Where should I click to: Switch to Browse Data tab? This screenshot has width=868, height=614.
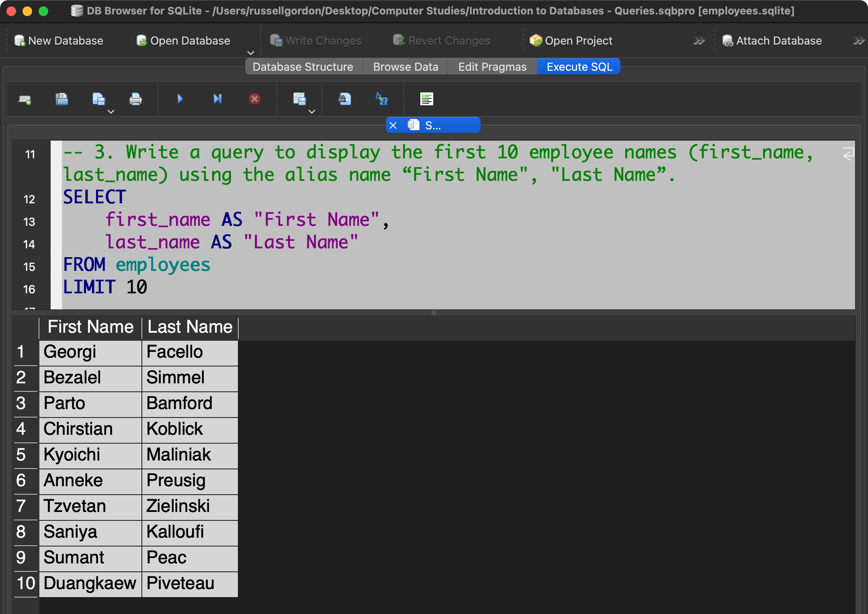click(405, 67)
